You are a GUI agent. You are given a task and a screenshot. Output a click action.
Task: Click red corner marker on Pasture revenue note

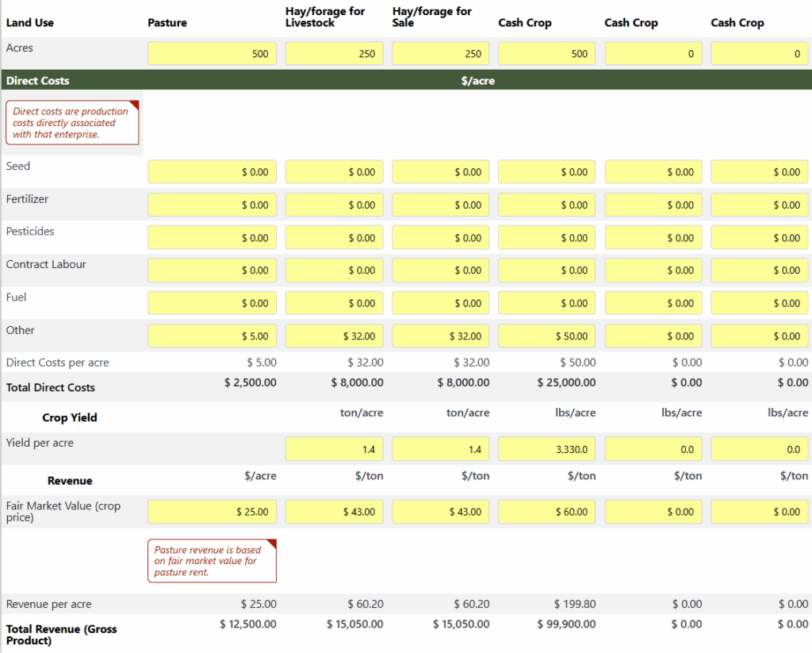272,544
